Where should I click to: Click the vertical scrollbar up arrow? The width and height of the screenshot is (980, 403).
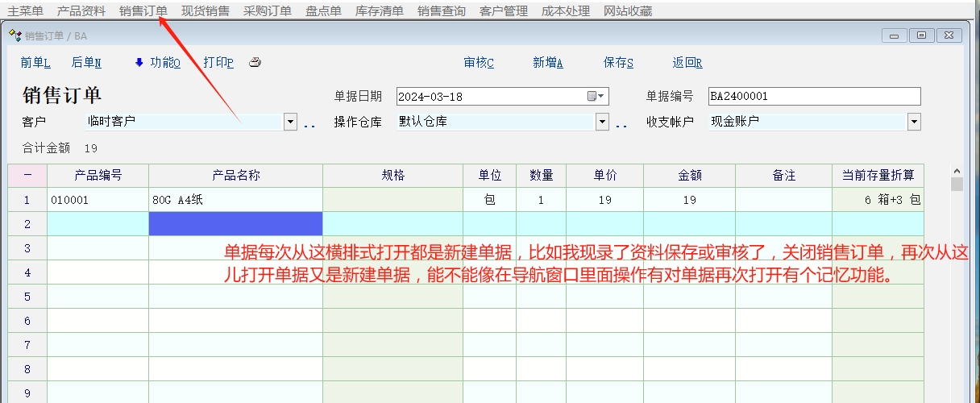(x=957, y=172)
